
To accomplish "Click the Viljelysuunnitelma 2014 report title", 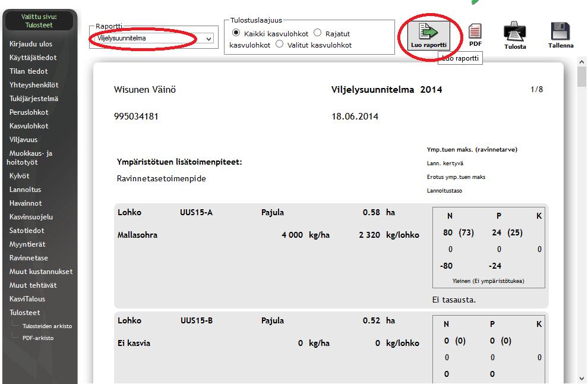I will click(x=387, y=90).
